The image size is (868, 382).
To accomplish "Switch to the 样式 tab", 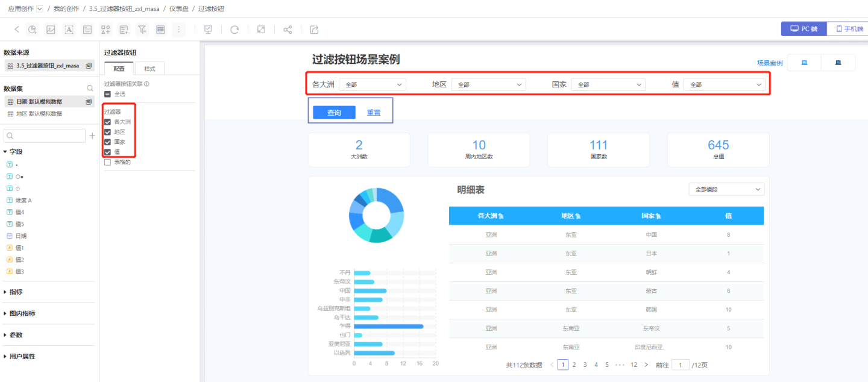I will pos(149,69).
